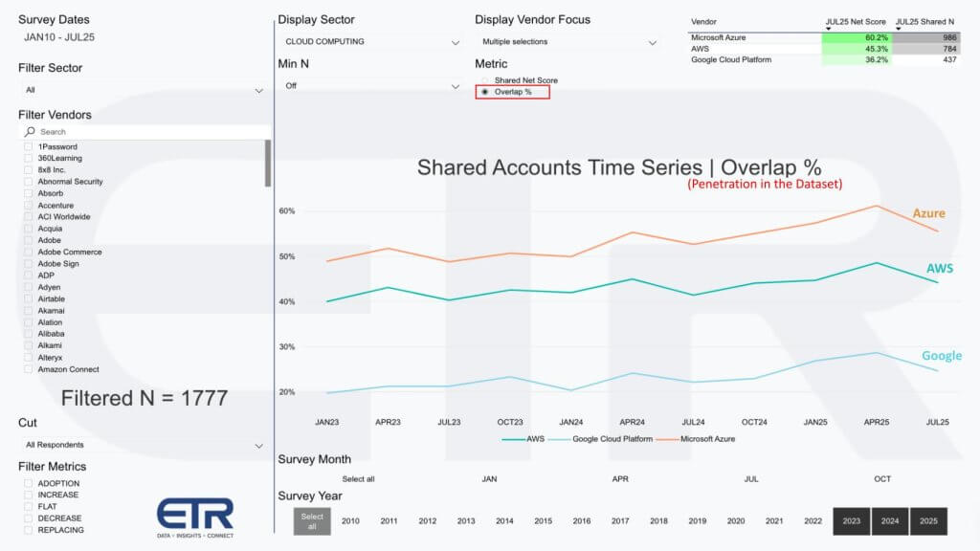The height and width of the screenshot is (551, 980).
Task: Toggle the ADOPTION metric checkbox
Action: click(x=28, y=483)
